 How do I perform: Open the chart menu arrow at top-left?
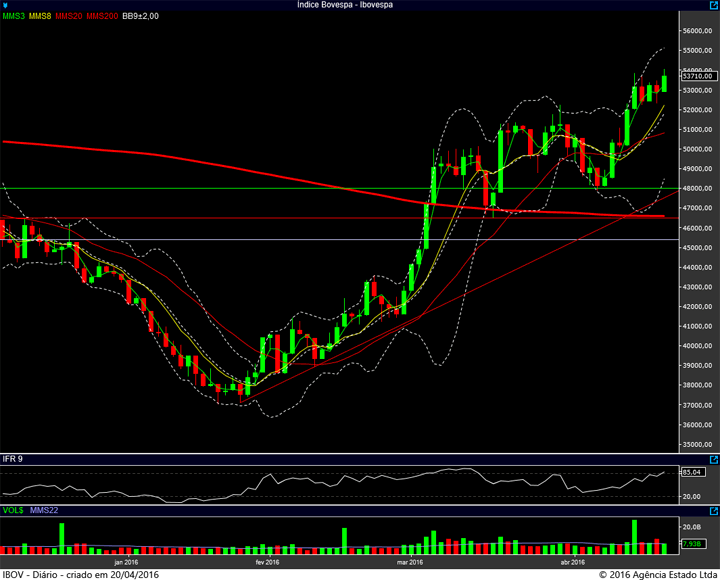(5, 6)
